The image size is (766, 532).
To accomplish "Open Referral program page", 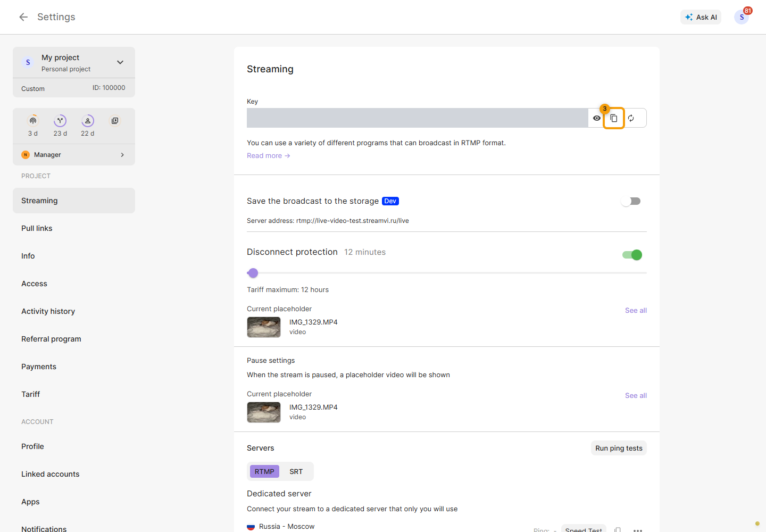I will click(x=74, y=339).
